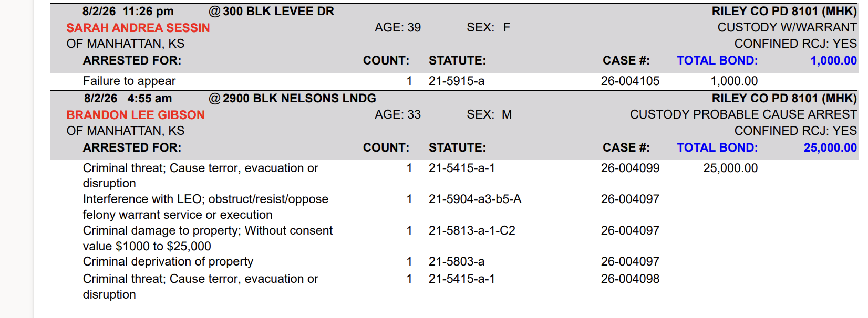Click the Interference with LEO charge

205,207
